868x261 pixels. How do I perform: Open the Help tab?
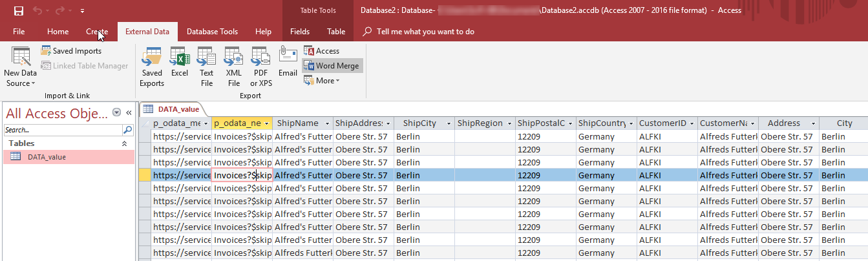click(263, 32)
